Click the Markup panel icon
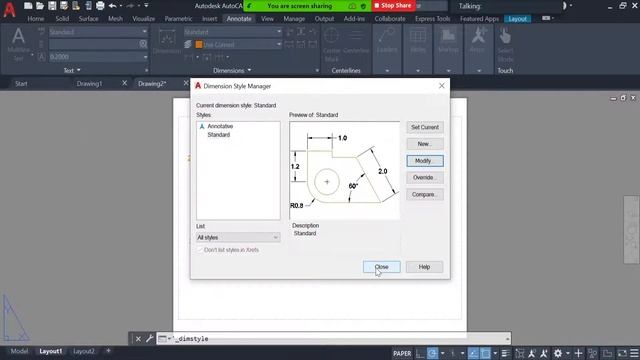 448,36
